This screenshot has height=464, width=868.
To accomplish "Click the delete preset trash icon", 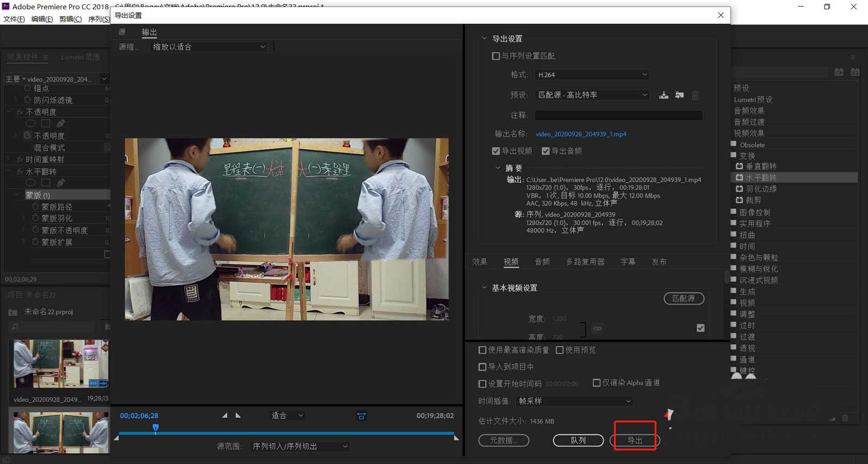I will (695, 96).
